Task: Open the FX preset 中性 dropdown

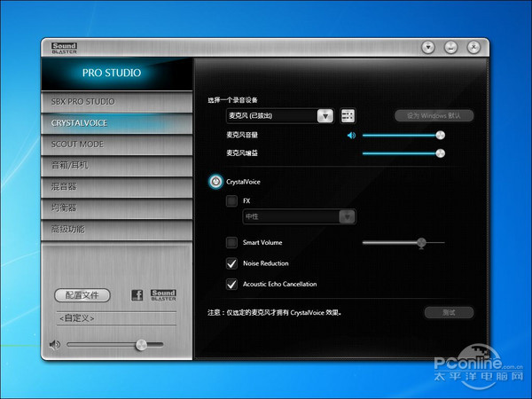Action: point(348,216)
